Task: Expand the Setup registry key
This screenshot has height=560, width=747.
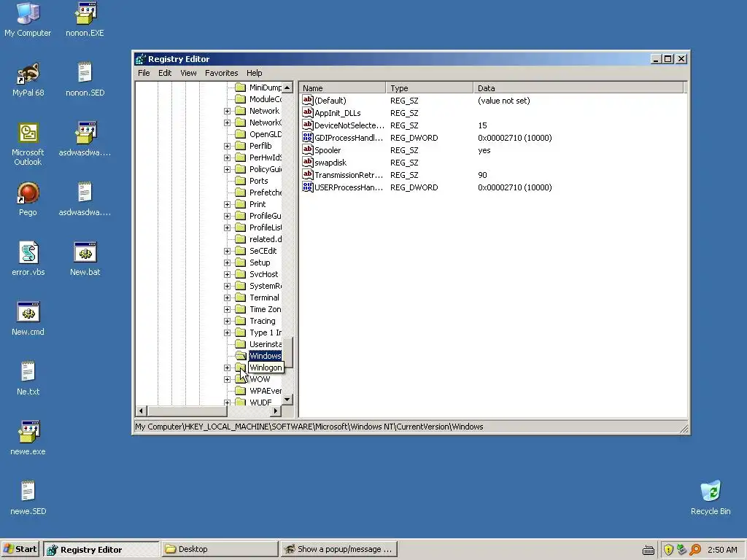Action: click(228, 262)
